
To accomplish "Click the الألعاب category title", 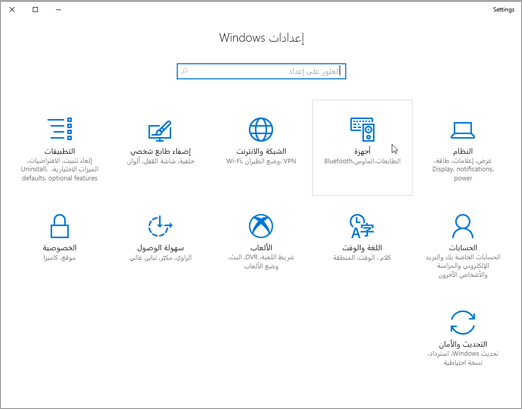I will point(261,248).
